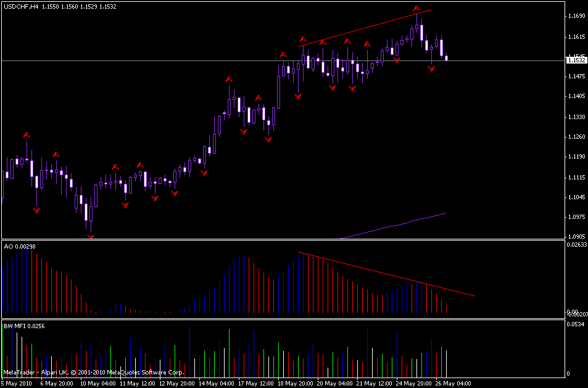588x388 pixels.
Task: Click the lowest down fractal arrow at chart bottom
Action: pos(91,236)
